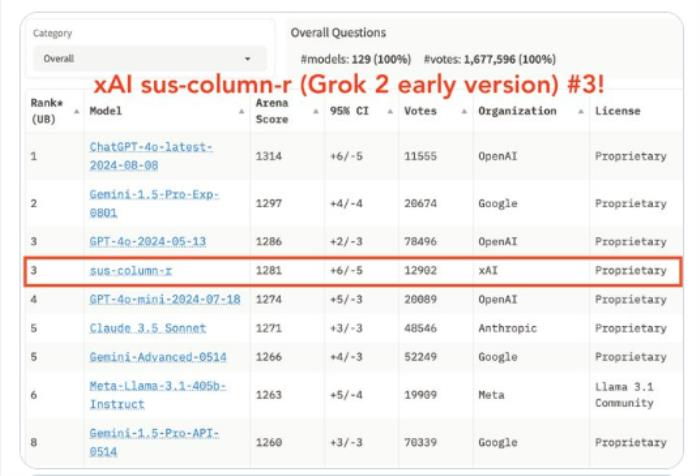The height and width of the screenshot is (476, 700).
Task: Open the Category dropdown showing Overall
Action: click(150, 58)
